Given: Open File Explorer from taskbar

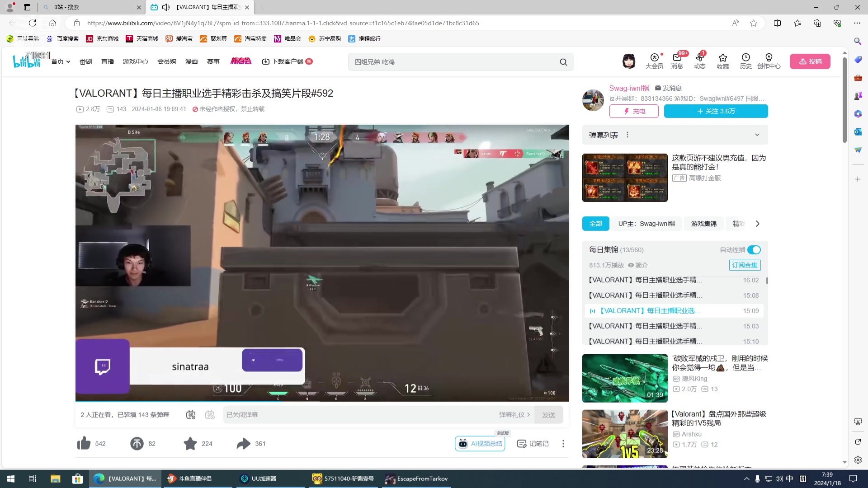Looking at the screenshot, I should click(x=55, y=479).
